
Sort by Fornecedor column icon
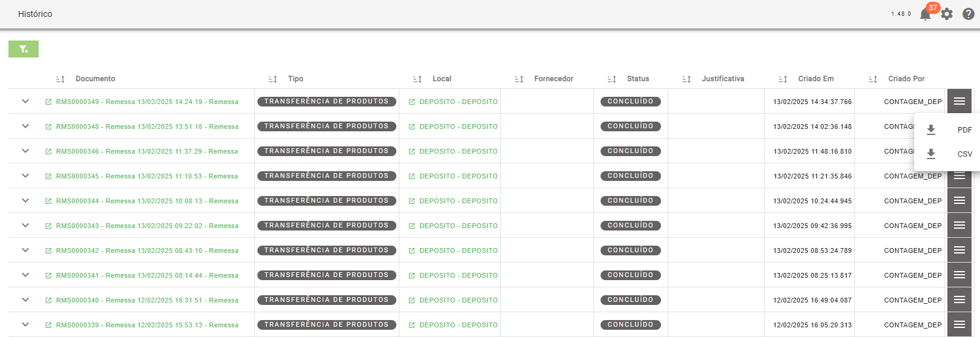pyautogui.click(x=519, y=79)
